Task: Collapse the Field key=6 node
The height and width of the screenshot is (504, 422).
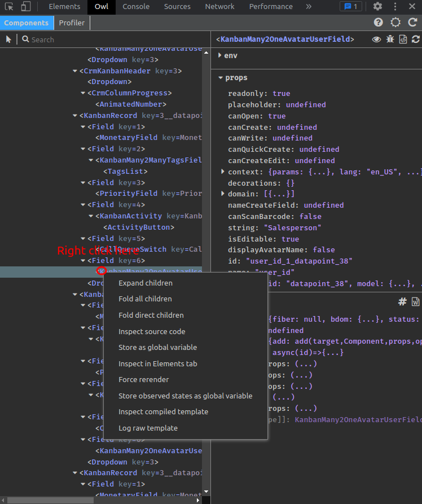Action: [x=83, y=261]
